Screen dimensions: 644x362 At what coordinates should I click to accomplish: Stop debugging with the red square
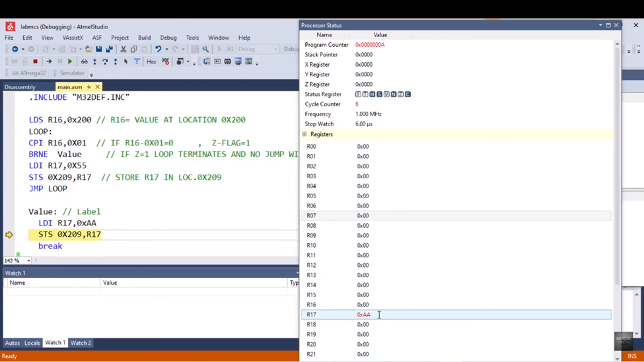(35, 61)
